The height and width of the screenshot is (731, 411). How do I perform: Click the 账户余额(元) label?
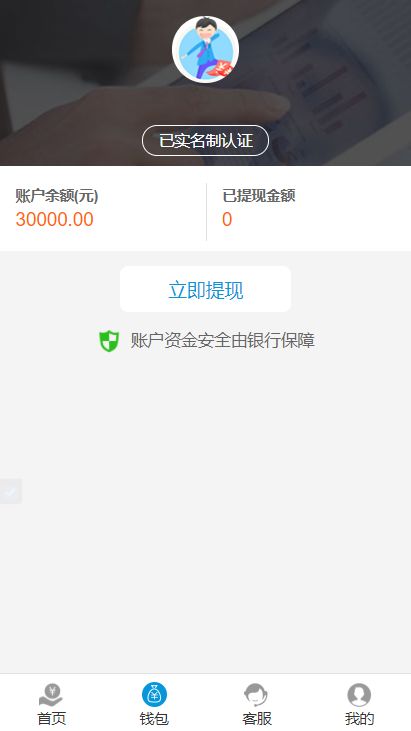[57, 196]
